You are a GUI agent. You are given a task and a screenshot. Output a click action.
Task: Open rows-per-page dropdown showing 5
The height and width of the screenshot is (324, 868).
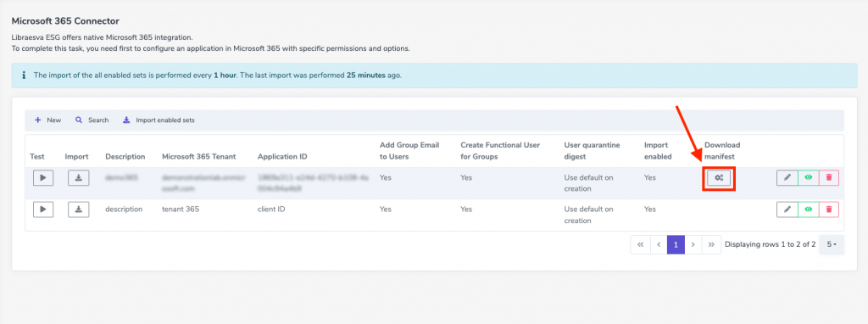[832, 244]
